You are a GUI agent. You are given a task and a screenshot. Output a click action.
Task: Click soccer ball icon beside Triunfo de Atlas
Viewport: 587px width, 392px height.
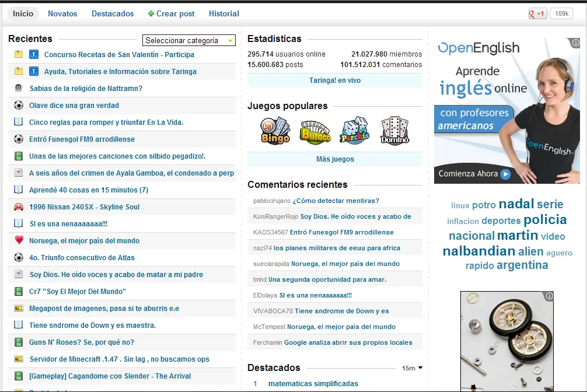(18, 257)
